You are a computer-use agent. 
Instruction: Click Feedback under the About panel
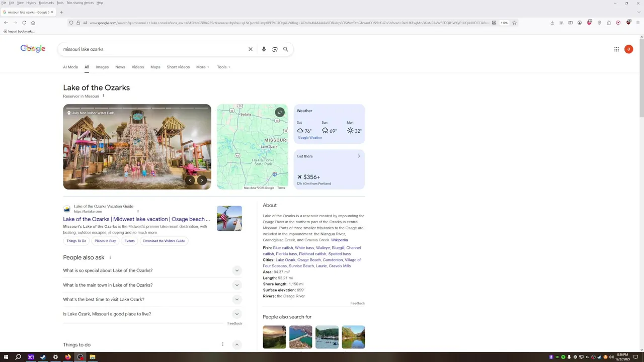pyautogui.click(x=358, y=304)
